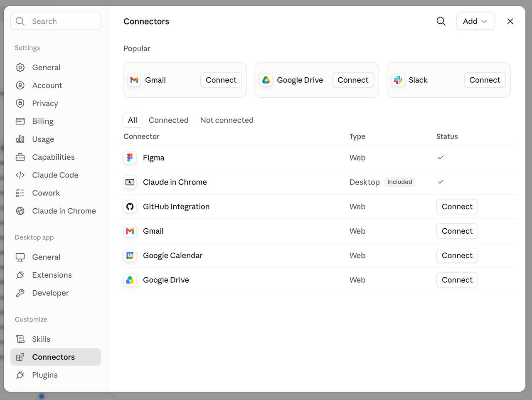Click the Connector column header

(141, 136)
